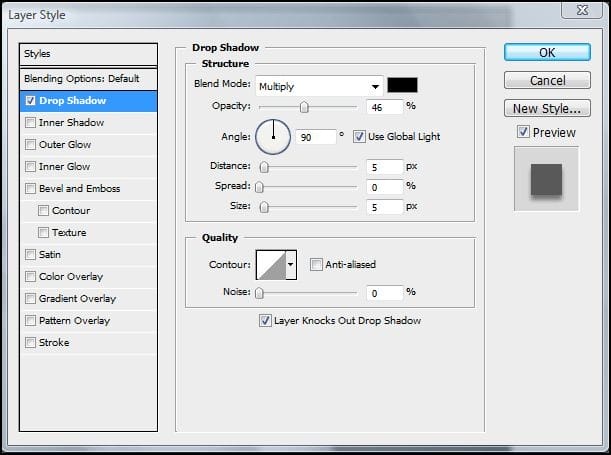Uncheck the Drop Shadow checkbox
The image size is (611, 455).
30,101
